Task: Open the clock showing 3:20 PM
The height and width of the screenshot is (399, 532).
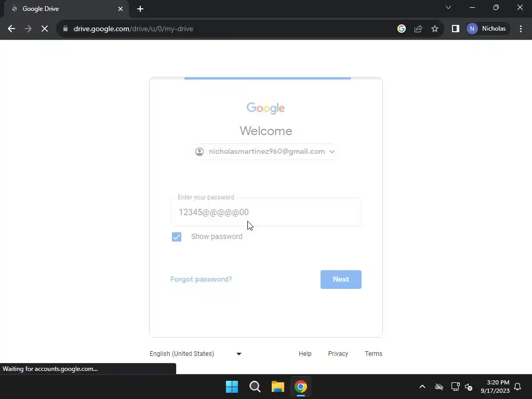Action: pyautogui.click(x=495, y=387)
